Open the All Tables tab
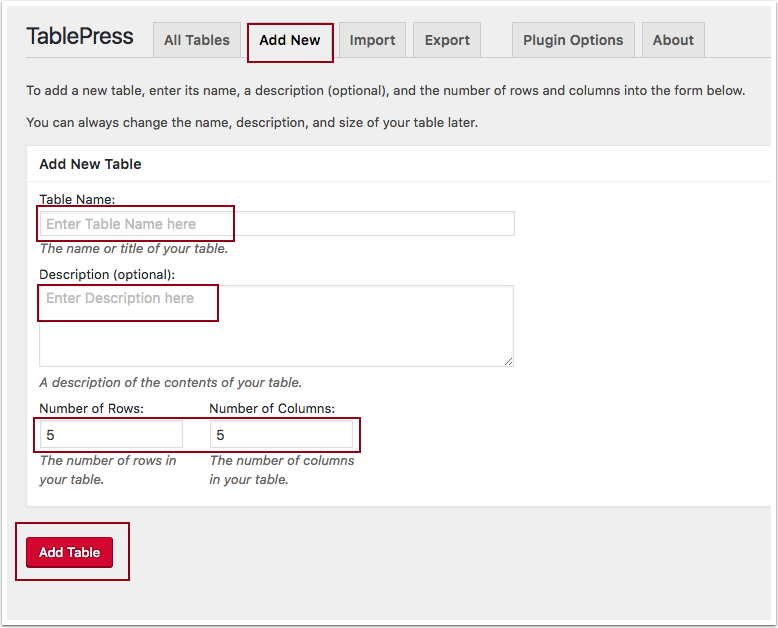 coord(196,40)
